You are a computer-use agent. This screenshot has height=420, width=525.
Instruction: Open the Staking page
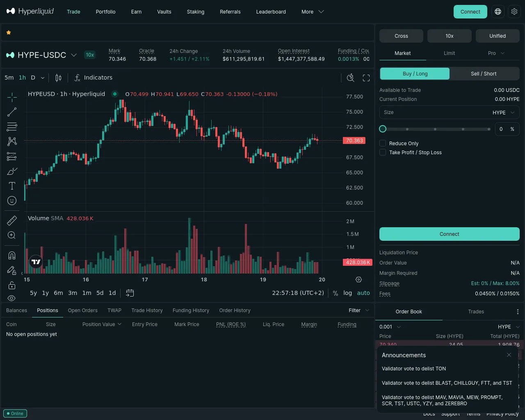(x=196, y=12)
